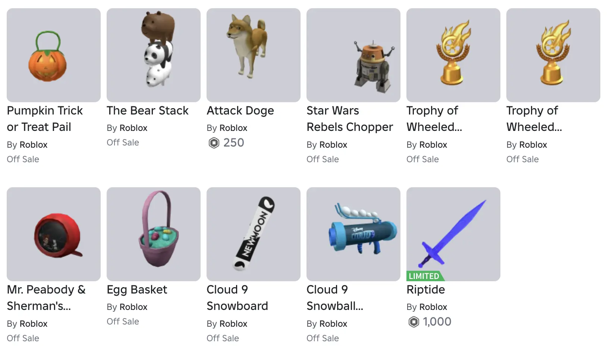Click the Robux icon beside 250
Image resolution: width=613 pixels, height=364 pixels.
click(214, 143)
